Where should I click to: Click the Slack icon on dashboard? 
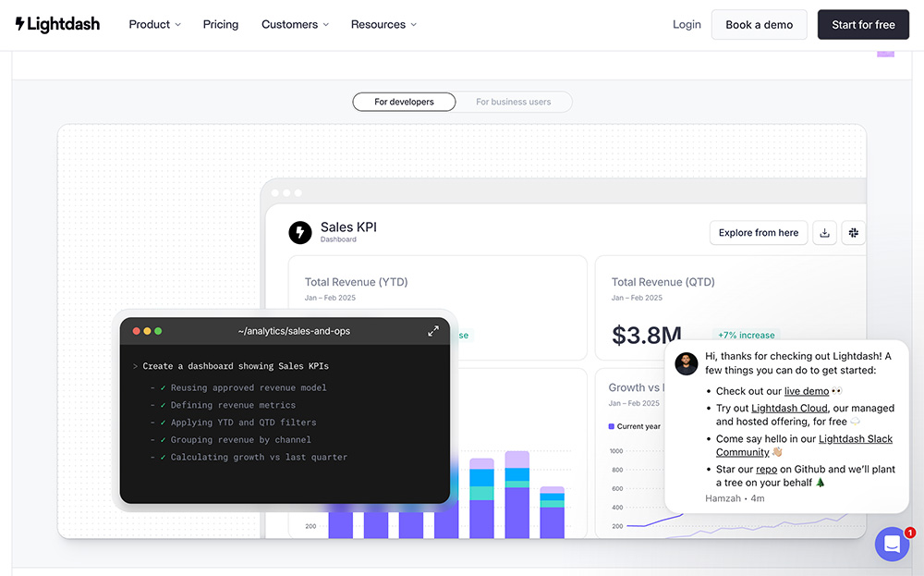(x=853, y=233)
